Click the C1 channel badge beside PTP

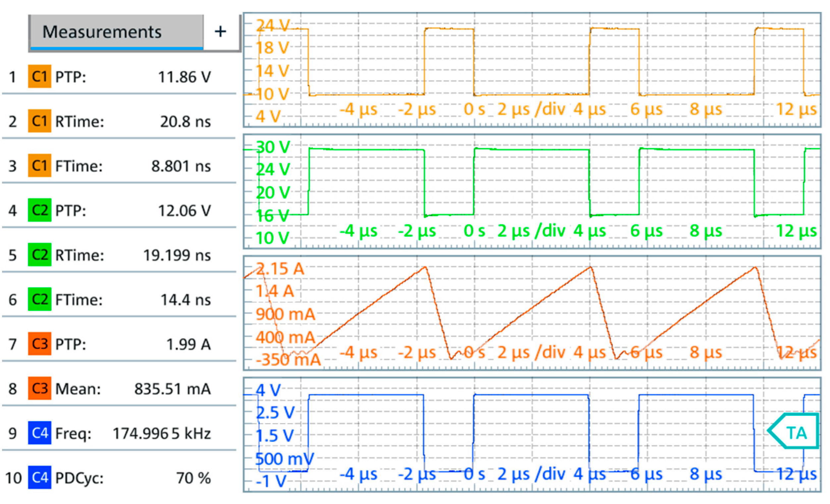[x=39, y=77]
